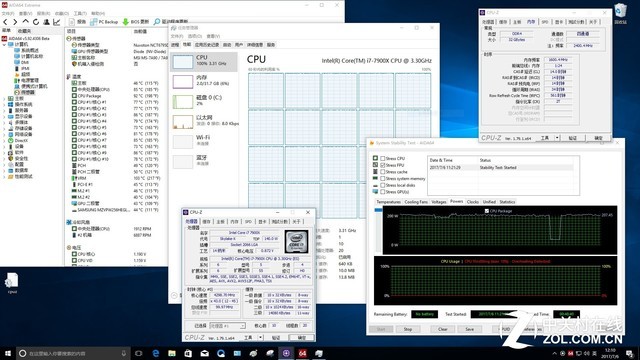Launch PC Backup from AIDA64 toolbar
This screenshot has height=360, width=640.
pyautogui.click(x=104, y=22)
